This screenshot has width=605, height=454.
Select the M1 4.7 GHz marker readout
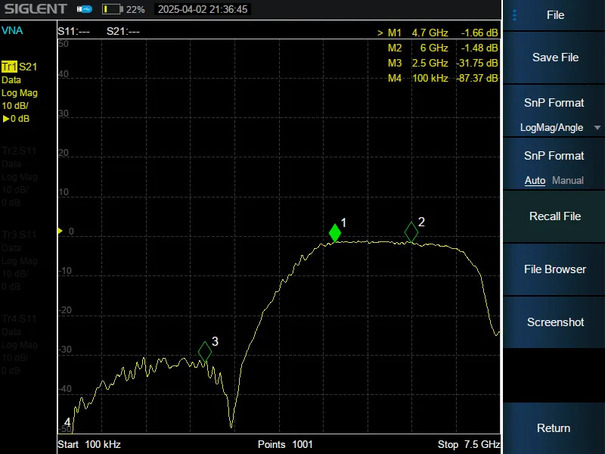[x=438, y=33]
